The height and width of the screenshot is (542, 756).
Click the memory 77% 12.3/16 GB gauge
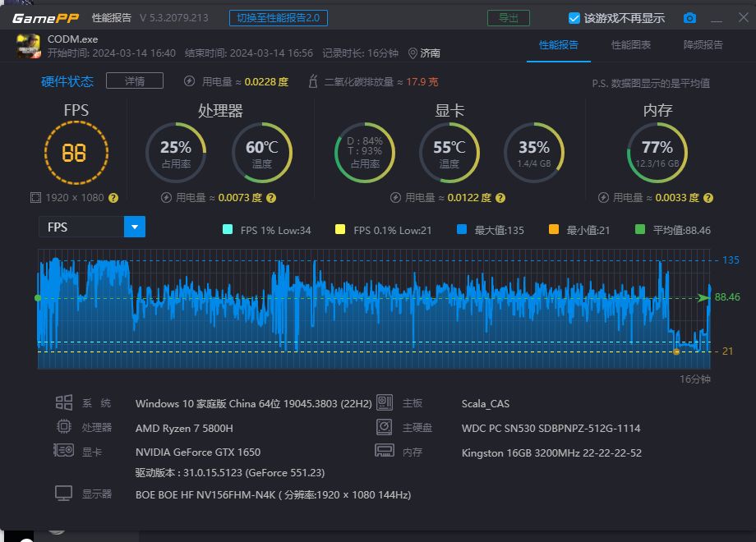[657, 153]
